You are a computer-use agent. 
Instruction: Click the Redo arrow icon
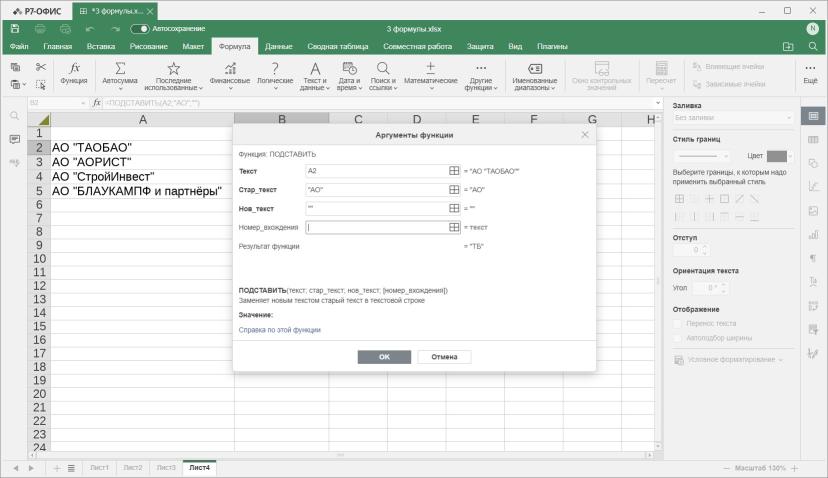pos(115,29)
